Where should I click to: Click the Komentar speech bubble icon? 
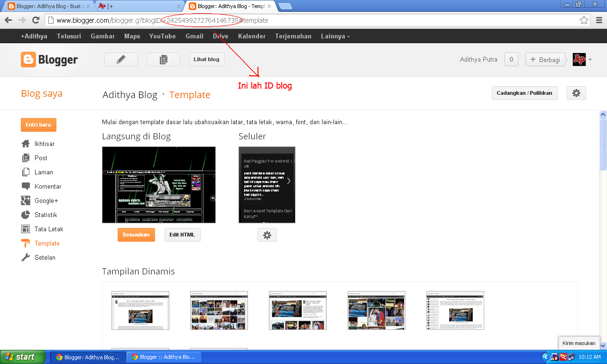click(x=26, y=186)
